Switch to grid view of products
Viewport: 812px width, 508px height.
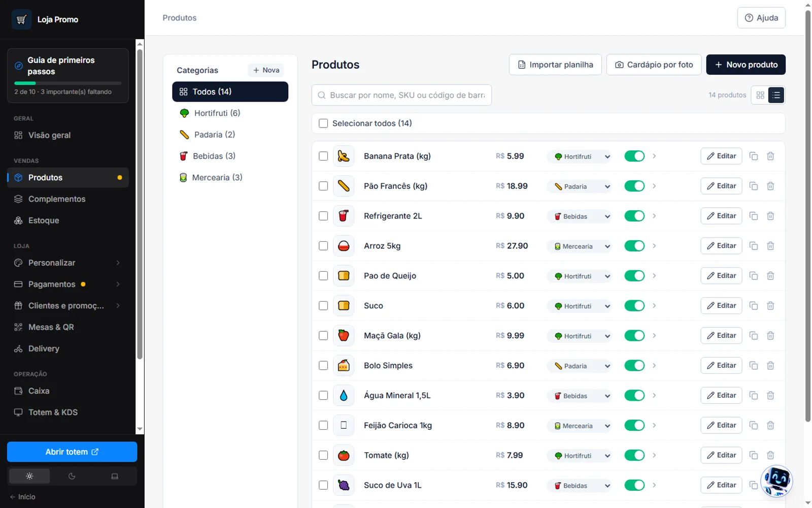click(760, 95)
